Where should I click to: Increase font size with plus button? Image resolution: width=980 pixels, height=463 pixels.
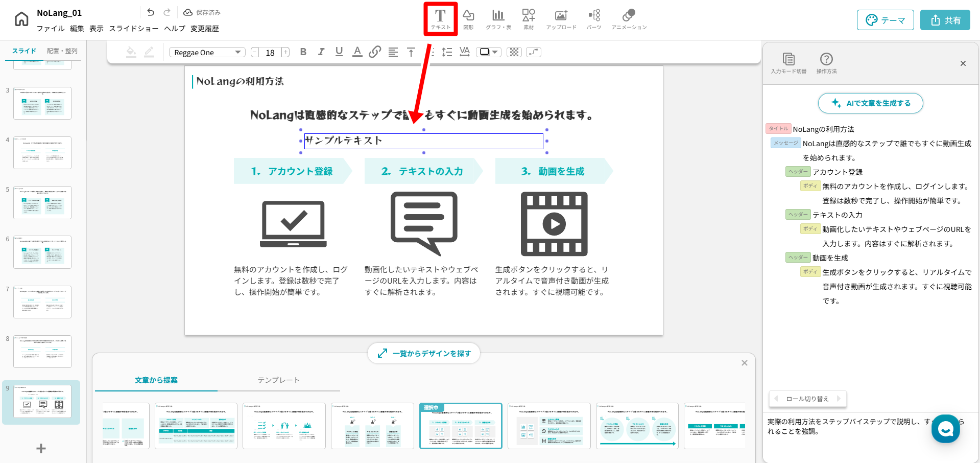(x=285, y=52)
